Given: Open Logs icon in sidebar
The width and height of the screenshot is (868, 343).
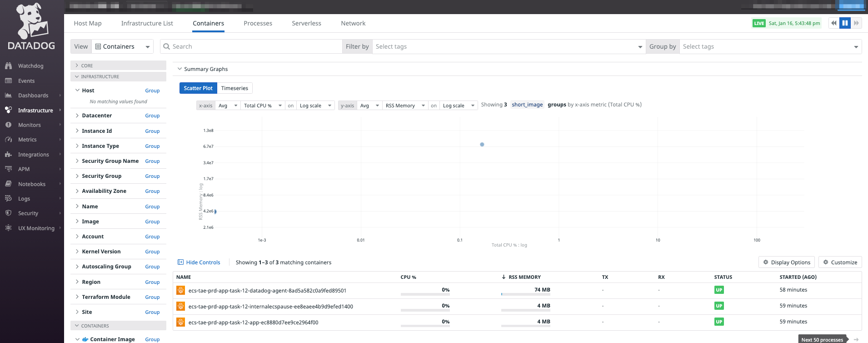Looking at the screenshot, I should 8,198.
